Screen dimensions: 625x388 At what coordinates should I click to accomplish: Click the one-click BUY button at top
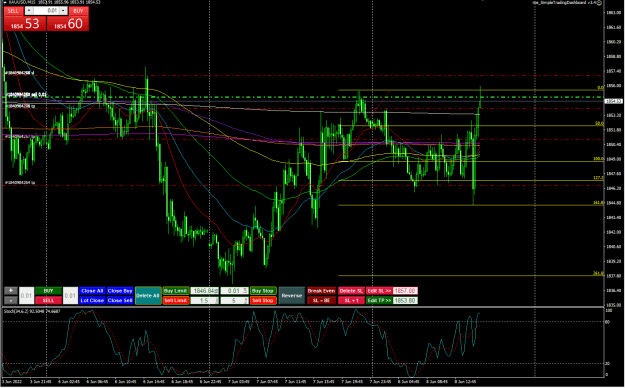78,11
